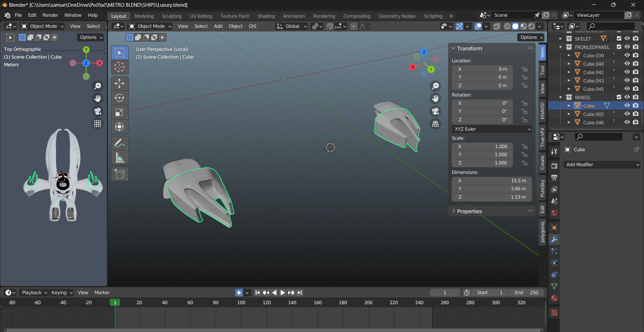The image size is (644, 332).
Task: Pick the Annotate tool
Action: 120,143
